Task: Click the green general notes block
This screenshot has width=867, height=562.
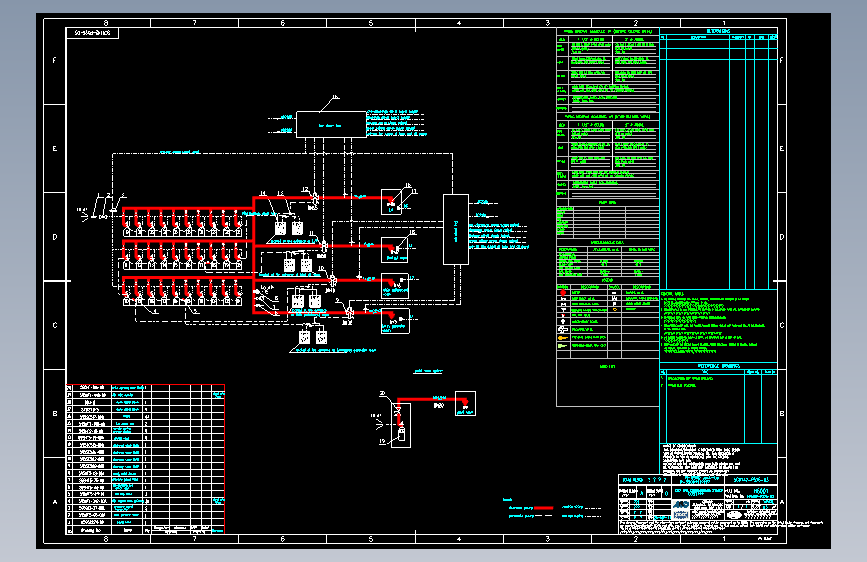Action: click(x=713, y=324)
